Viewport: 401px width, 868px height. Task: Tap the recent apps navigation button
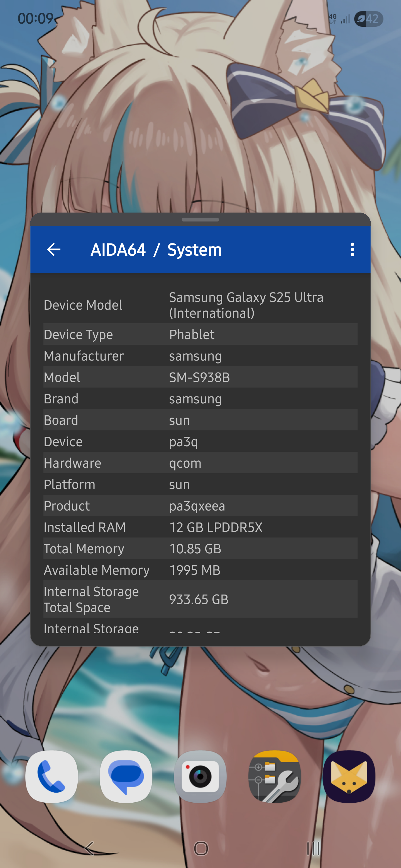click(313, 848)
